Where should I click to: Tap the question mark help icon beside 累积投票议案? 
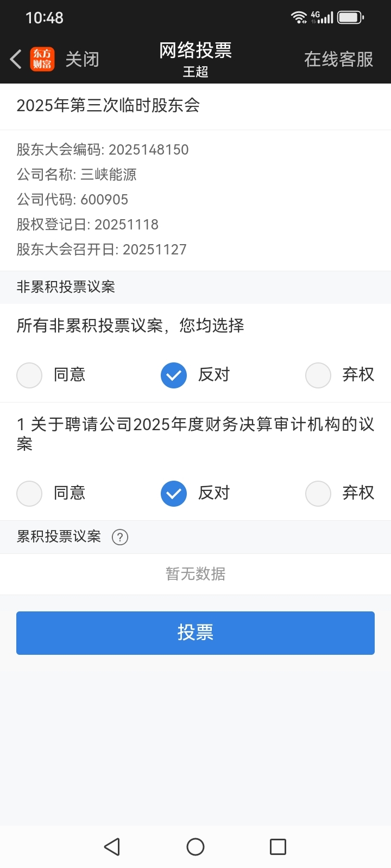point(120,537)
